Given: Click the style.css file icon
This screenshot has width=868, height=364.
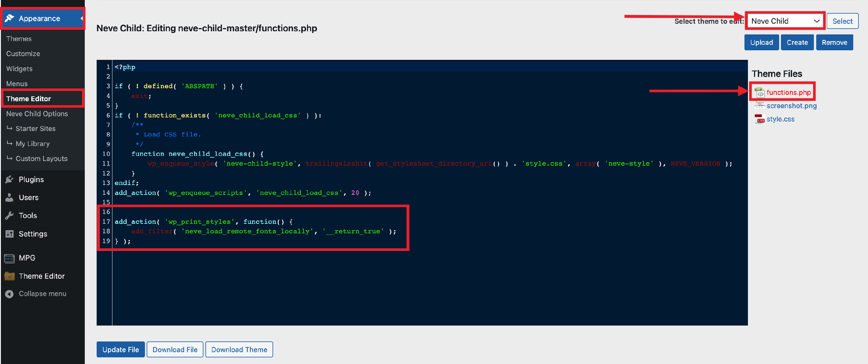Looking at the screenshot, I should coord(759,119).
